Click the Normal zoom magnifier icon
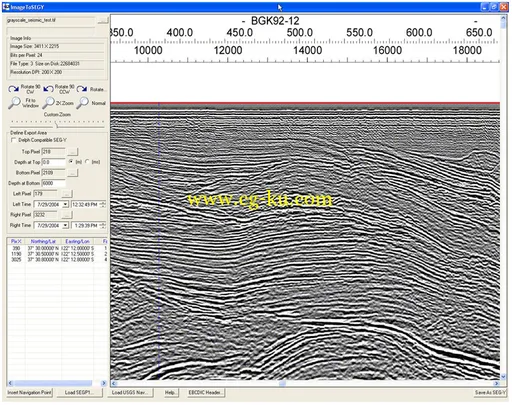This screenshot has height=405, width=512. [82, 103]
